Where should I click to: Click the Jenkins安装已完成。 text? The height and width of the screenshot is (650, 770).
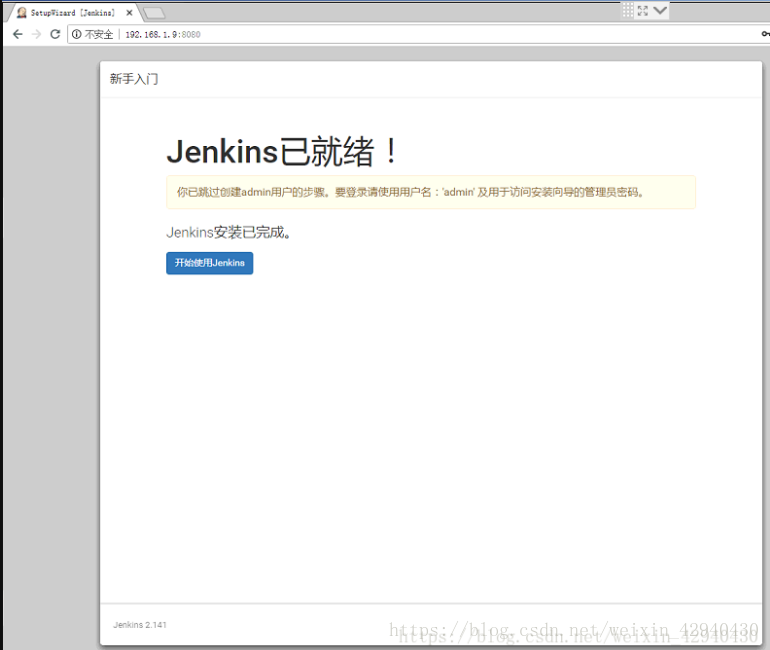point(228,232)
